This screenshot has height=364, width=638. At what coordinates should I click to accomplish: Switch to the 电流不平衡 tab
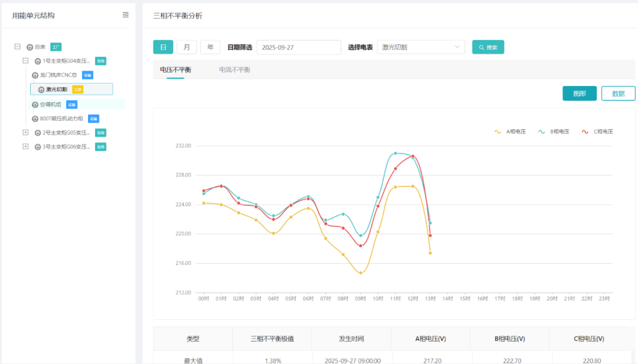(234, 70)
